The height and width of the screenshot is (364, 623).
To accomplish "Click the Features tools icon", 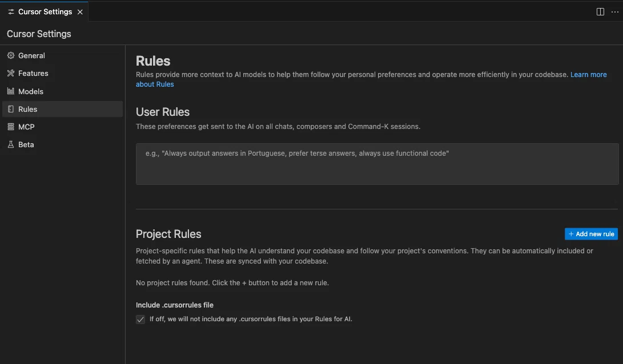I will click(x=11, y=73).
